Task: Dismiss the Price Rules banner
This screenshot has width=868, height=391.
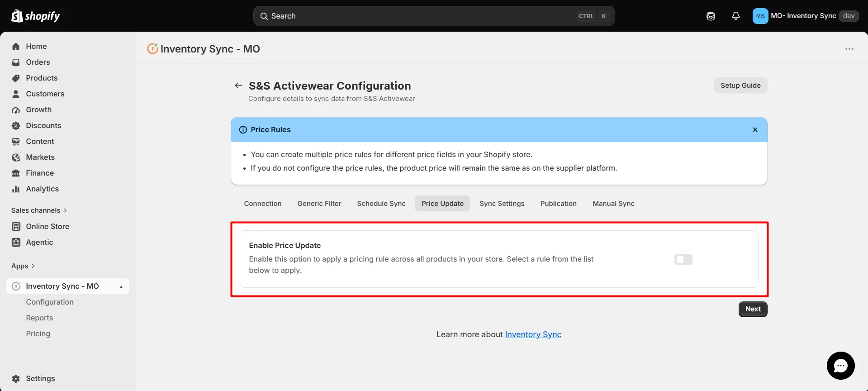Action: coord(755,130)
